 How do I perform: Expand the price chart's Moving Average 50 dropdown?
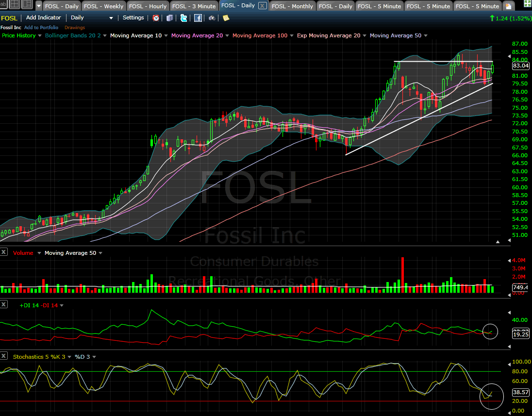(x=426, y=35)
